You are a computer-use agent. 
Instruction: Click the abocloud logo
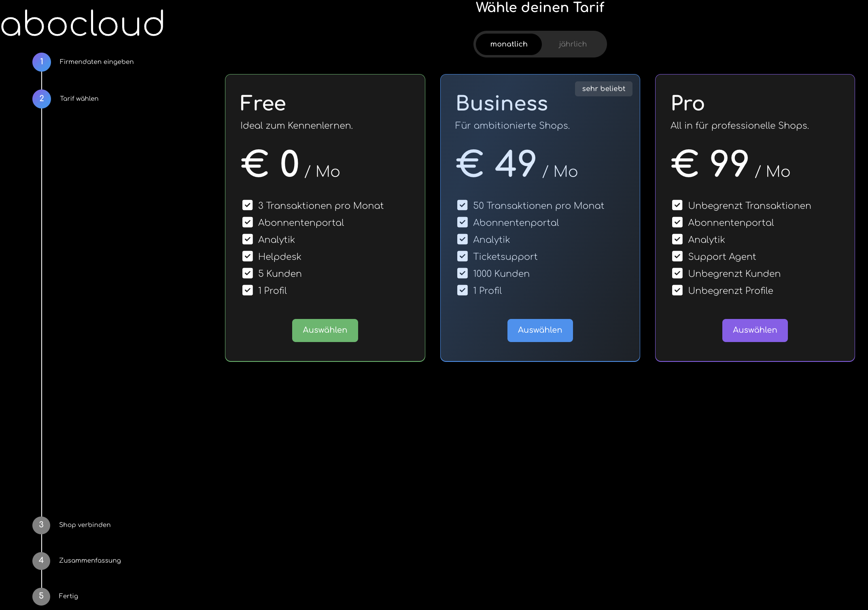(x=83, y=23)
